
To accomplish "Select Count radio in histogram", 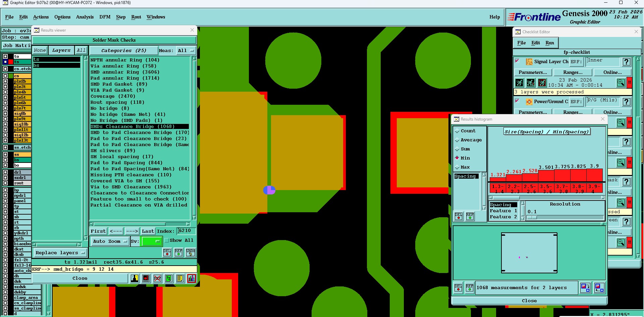I will [457, 131].
